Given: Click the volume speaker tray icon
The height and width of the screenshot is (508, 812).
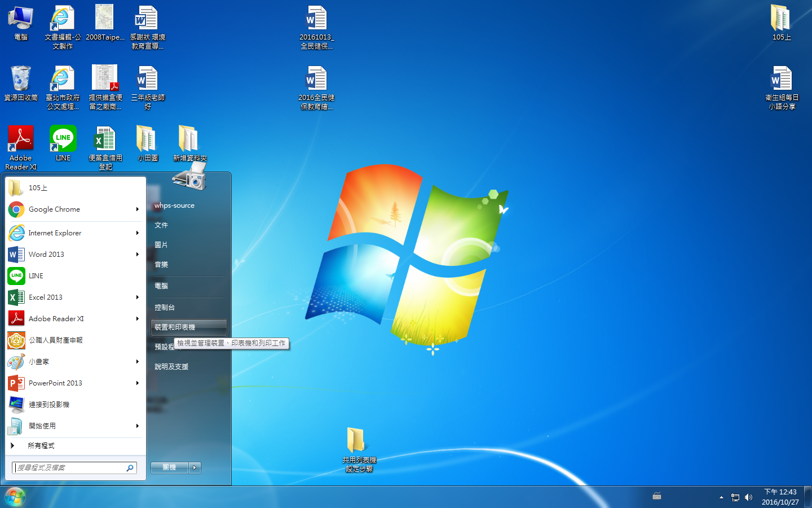Looking at the screenshot, I should (748, 497).
